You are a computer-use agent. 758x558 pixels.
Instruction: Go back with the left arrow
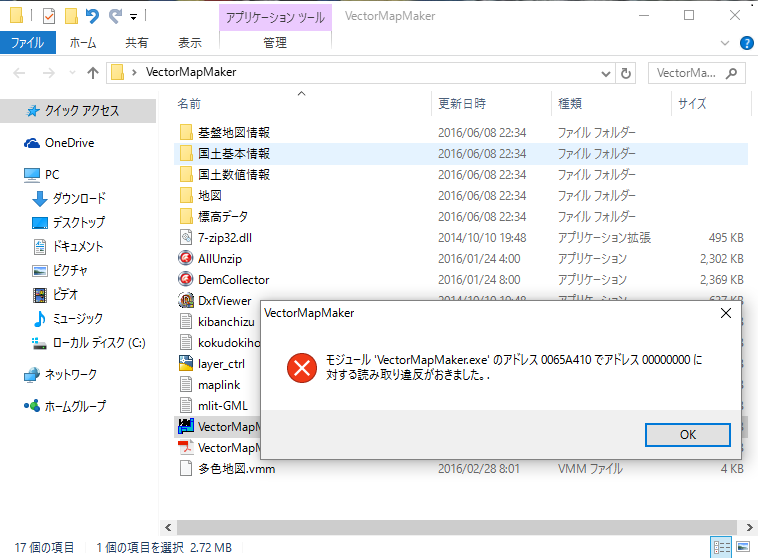19,73
